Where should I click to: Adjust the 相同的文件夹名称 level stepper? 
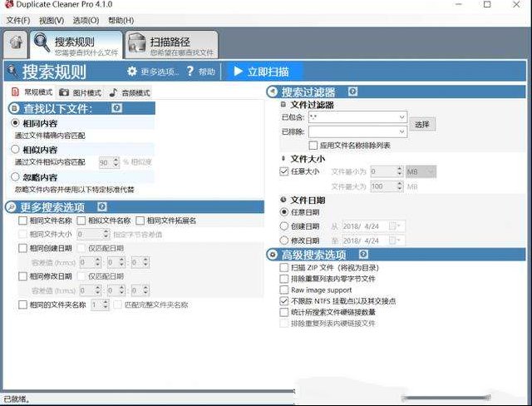coord(106,304)
